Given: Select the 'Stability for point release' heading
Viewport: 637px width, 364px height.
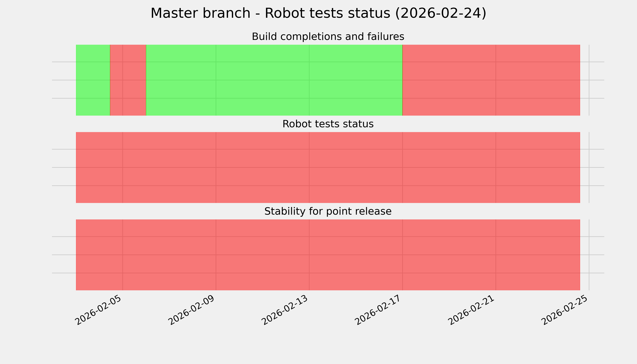Looking at the screenshot, I should [x=328, y=212].
